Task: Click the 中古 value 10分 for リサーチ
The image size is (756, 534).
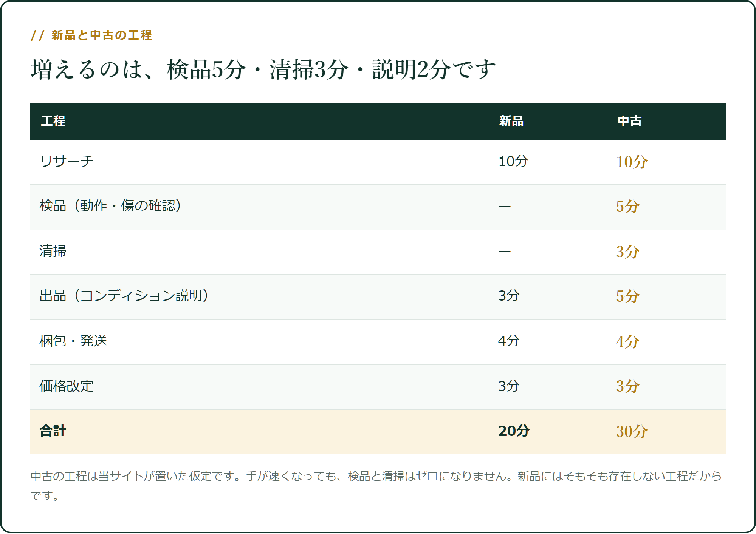Action: pos(632,162)
